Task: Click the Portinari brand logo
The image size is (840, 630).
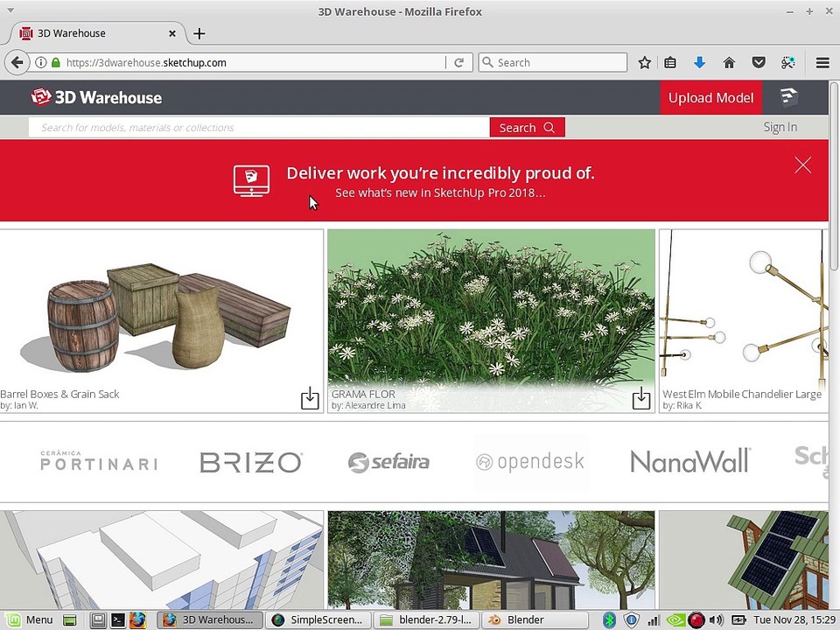Action: (x=99, y=461)
